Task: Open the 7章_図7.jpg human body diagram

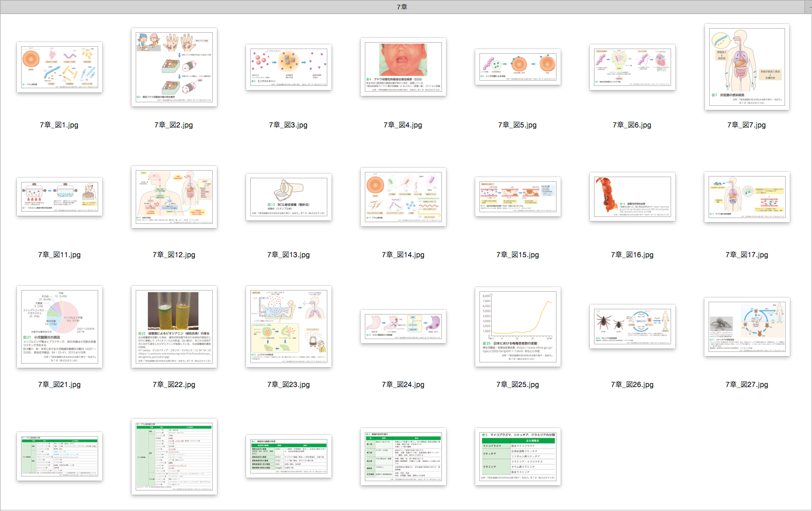Action: click(747, 67)
